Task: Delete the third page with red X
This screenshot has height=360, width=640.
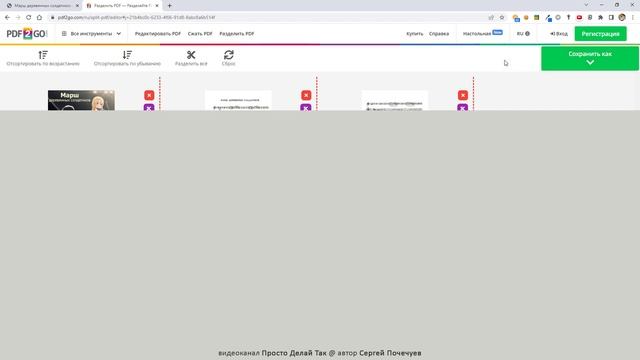Action: (462, 95)
